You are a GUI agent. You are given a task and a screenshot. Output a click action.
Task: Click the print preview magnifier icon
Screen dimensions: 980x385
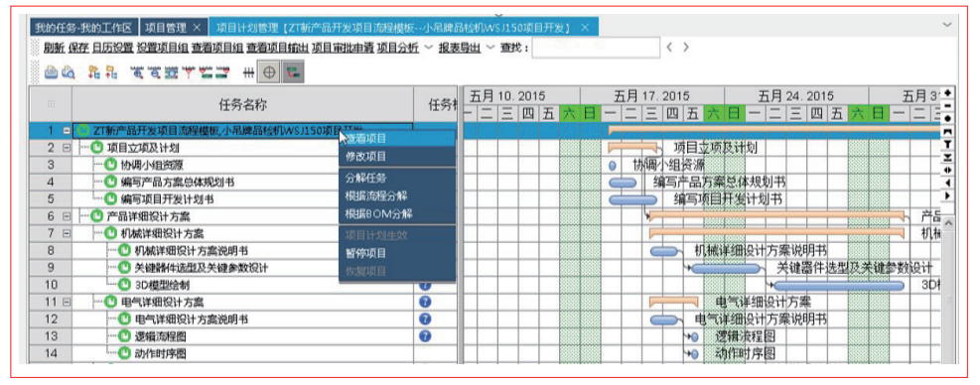[69, 72]
